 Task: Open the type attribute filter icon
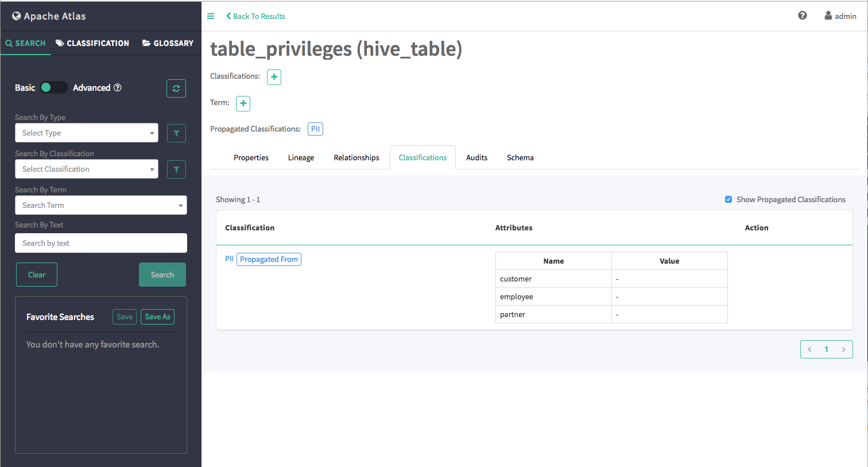click(x=176, y=133)
